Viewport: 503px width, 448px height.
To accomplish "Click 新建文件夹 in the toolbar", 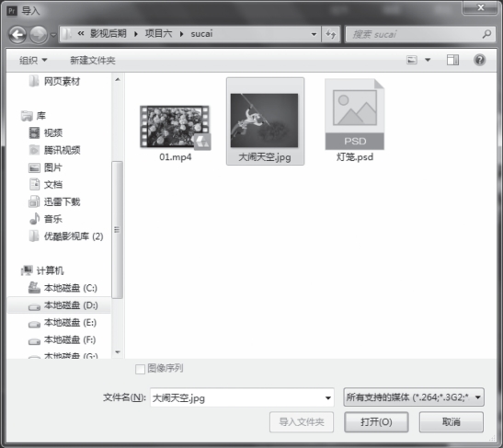I will pos(92,60).
